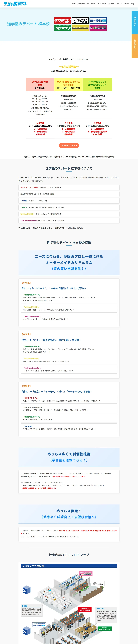Click ニーズに合わせ、受験のプロ banner heading
This screenshot has width=138, height=644.
click(x=69, y=263)
